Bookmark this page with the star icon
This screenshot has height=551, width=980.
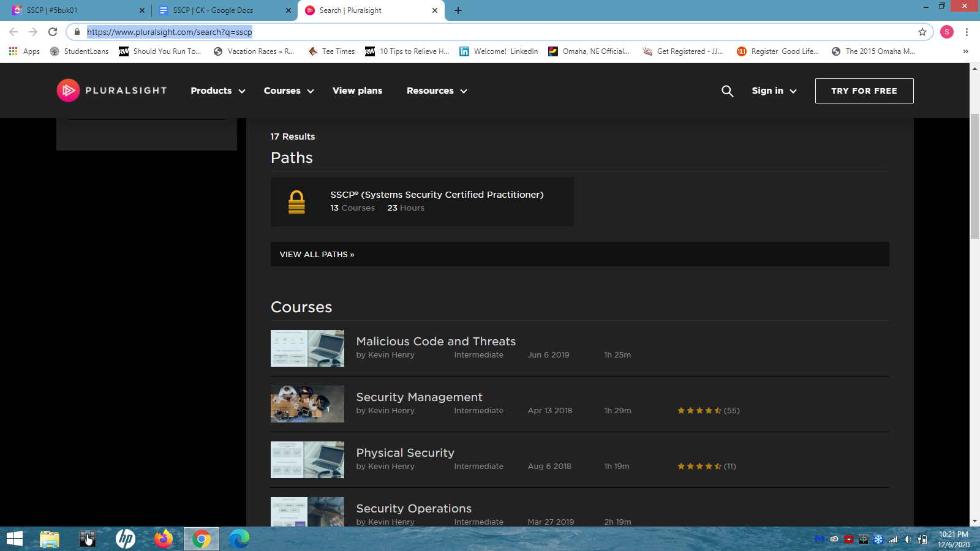coord(922,32)
